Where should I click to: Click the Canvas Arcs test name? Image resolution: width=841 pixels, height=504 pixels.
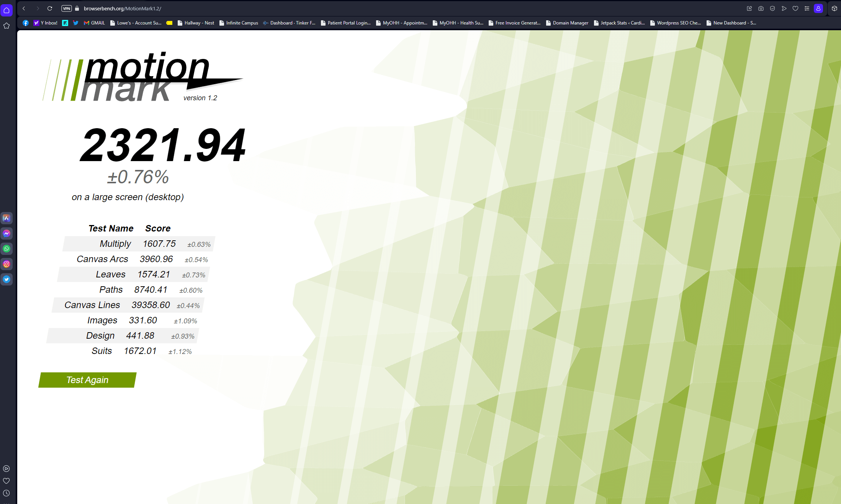click(102, 259)
